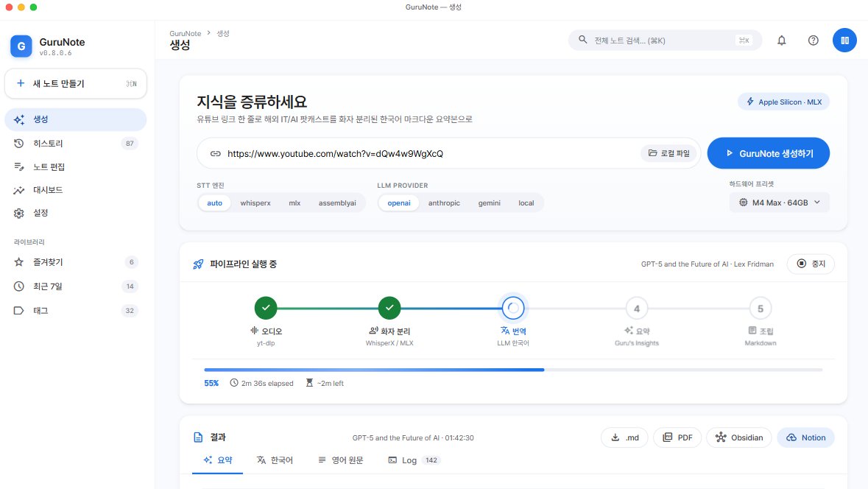Open 생성 in the sidebar
The height and width of the screenshot is (489, 868).
76,119
